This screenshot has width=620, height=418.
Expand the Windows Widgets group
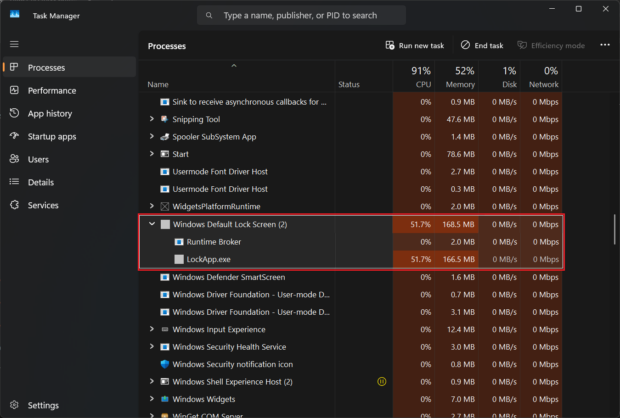point(151,399)
